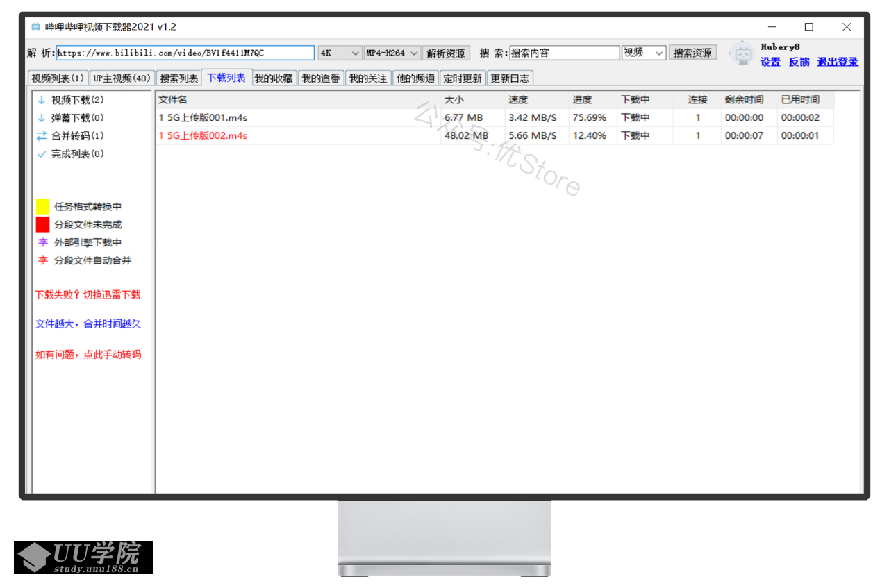The height and width of the screenshot is (588, 889).
Task: Select the row 1 5G上传版001.m4s
Action: coord(495,118)
